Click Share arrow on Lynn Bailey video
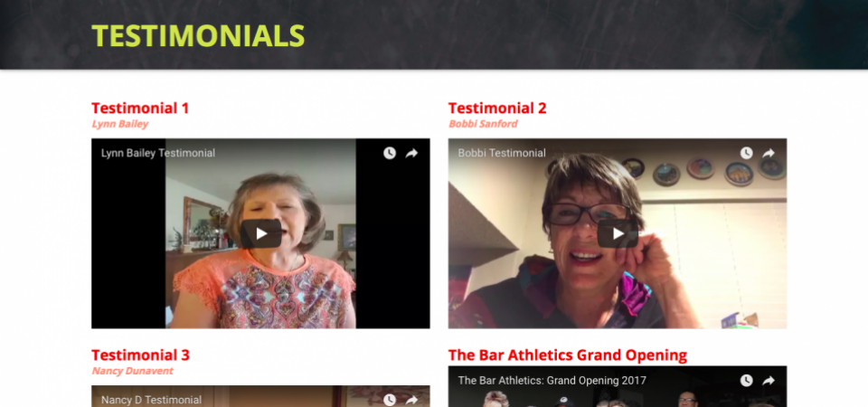Screen dimensions: 868x407 [x=411, y=154]
